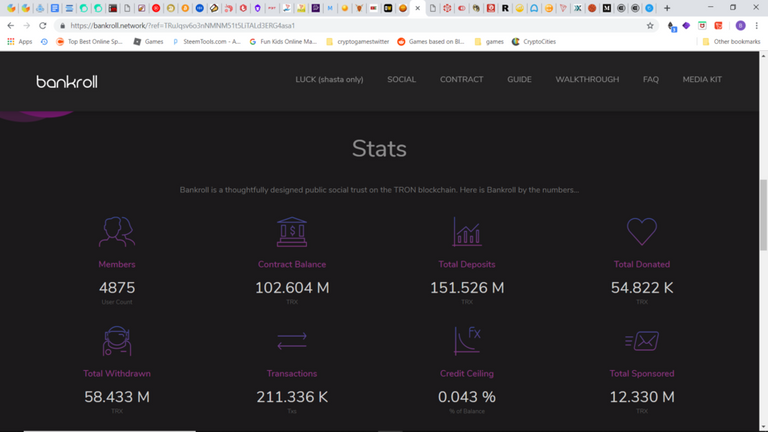Select the Total Sponsored label
Screen dimensions: 768x432
(642, 374)
